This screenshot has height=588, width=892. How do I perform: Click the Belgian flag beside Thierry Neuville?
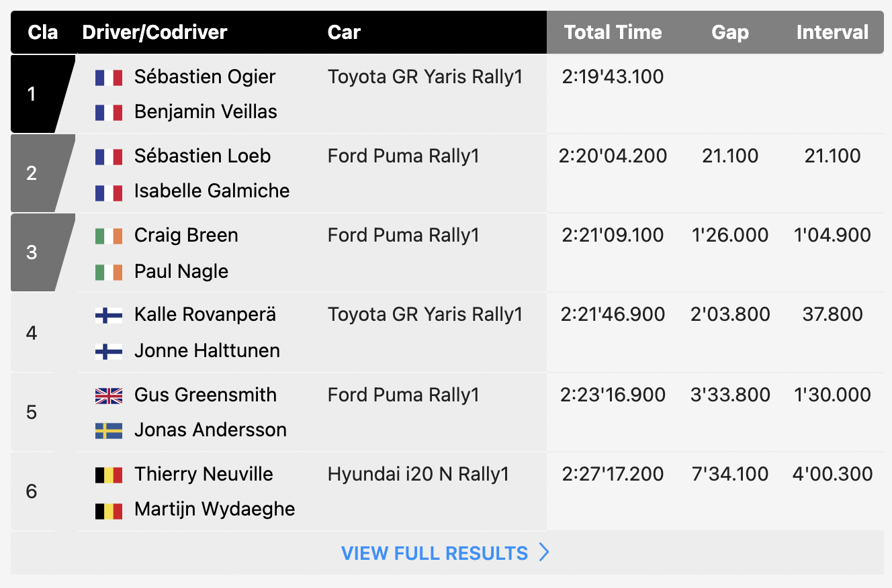[109, 475]
